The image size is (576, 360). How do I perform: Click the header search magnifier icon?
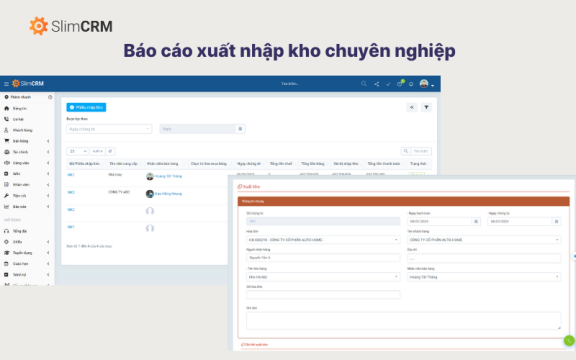(x=364, y=84)
